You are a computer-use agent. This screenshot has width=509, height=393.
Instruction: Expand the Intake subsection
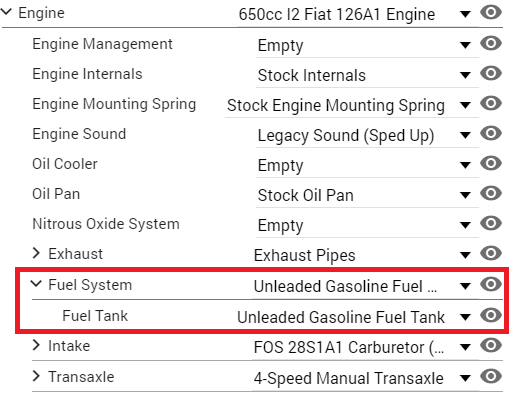(x=36, y=345)
